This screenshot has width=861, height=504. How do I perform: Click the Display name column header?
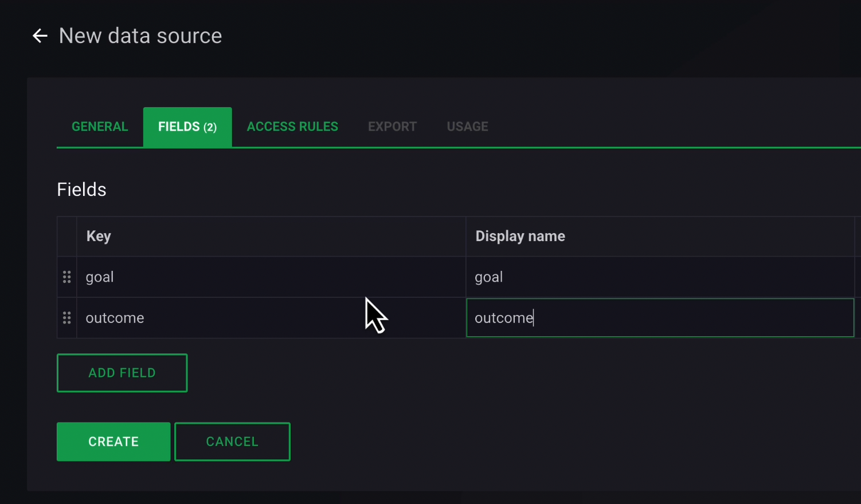click(520, 237)
